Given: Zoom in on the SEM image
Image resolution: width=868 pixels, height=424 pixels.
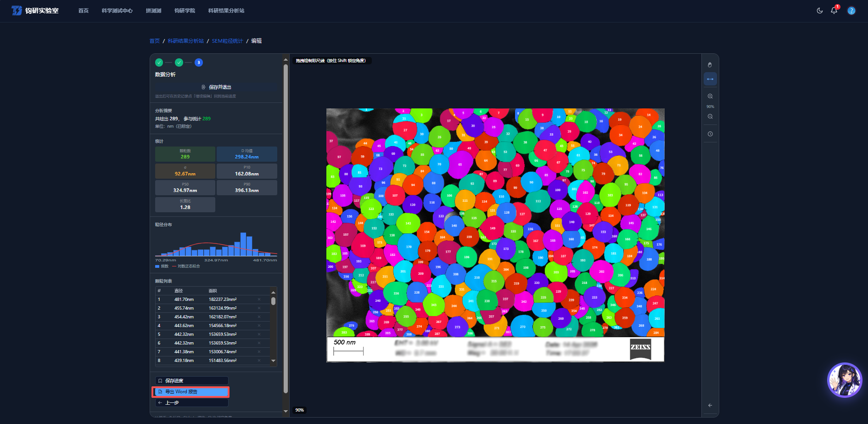Looking at the screenshot, I should [710, 96].
